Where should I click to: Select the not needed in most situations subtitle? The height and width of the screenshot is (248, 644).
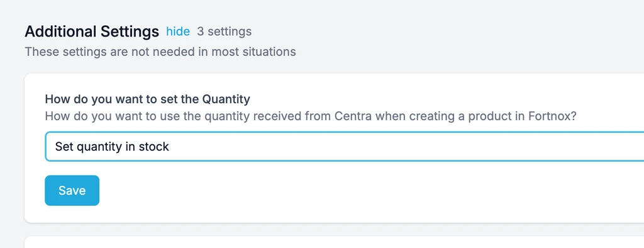pos(160,52)
